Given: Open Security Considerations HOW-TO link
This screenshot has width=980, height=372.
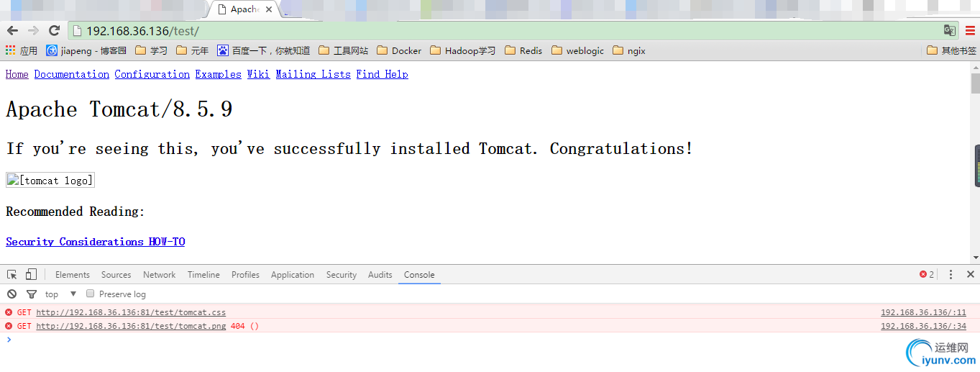Looking at the screenshot, I should [96, 242].
